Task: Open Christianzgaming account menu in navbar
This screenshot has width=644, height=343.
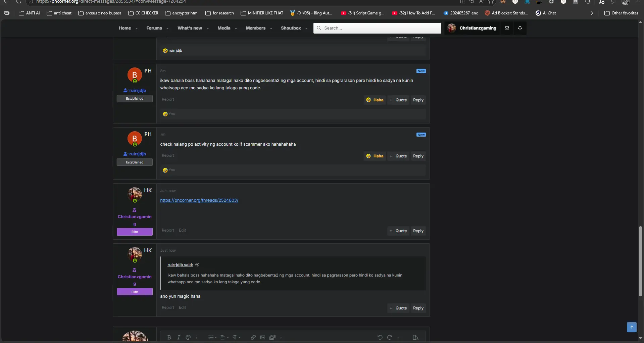Action: click(472, 28)
